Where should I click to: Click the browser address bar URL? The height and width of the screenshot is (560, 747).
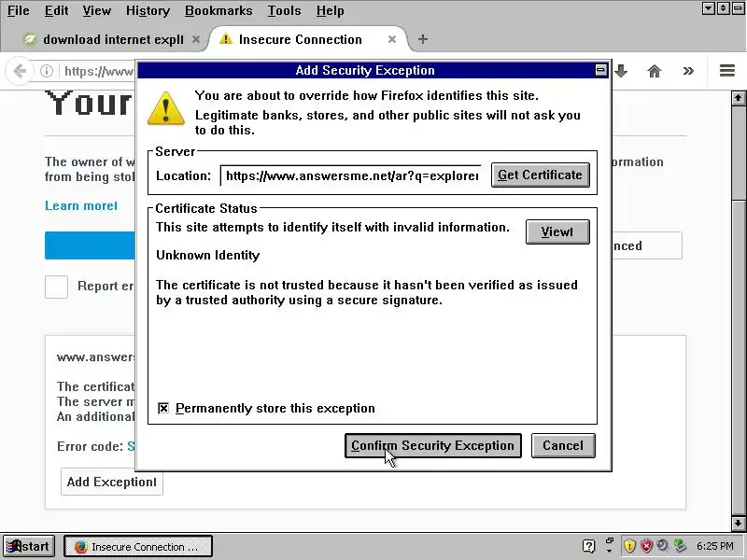[x=99, y=71]
